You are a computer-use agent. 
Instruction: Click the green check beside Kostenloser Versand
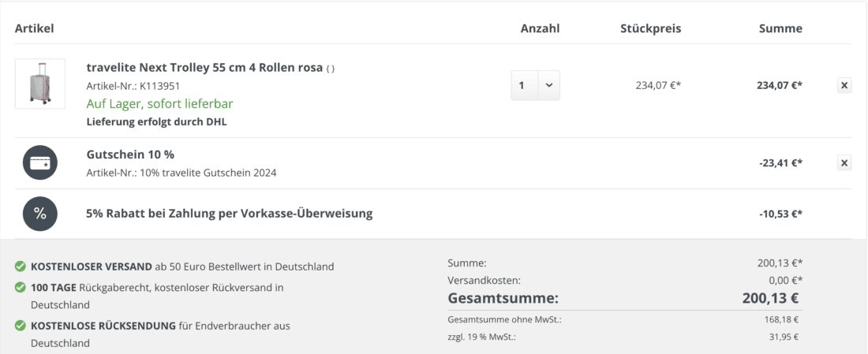click(x=21, y=266)
